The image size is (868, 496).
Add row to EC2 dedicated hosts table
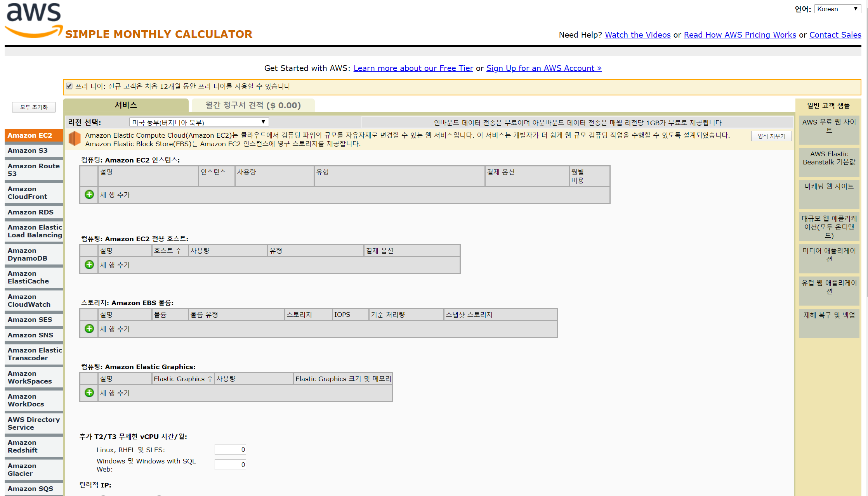point(89,264)
